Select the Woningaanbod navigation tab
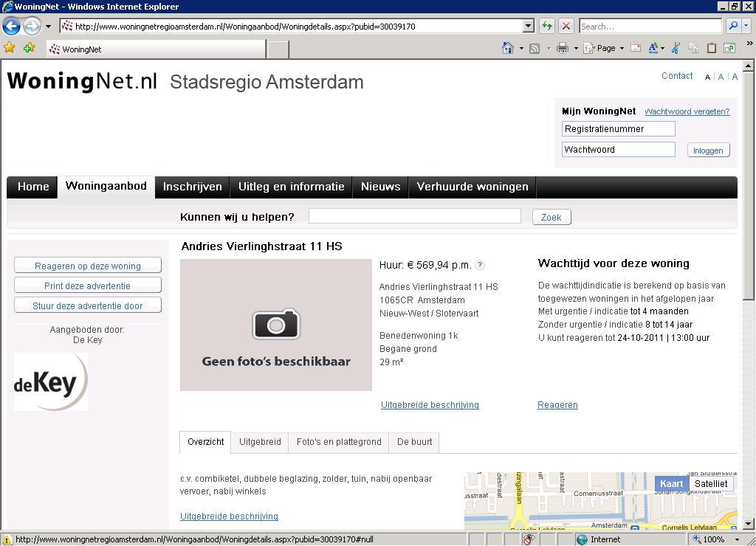Screen dimensions: 756x546 (106, 187)
